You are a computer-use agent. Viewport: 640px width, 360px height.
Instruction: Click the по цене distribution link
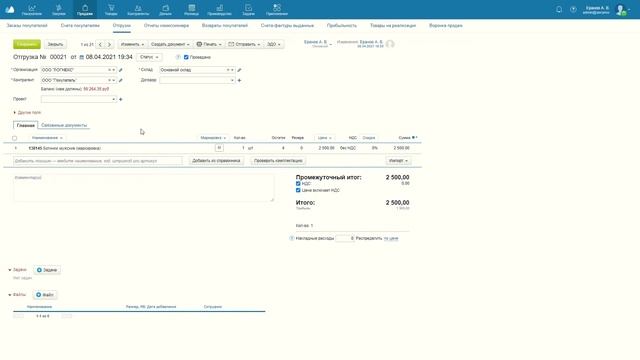tap(391, 238)
